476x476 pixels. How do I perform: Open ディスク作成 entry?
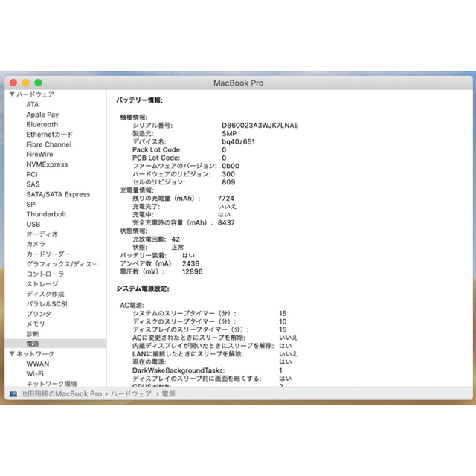pos(45,294)
